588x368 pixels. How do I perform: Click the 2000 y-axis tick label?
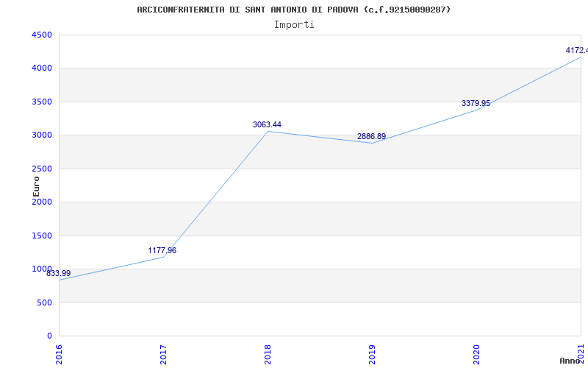(x=43, y=202)
